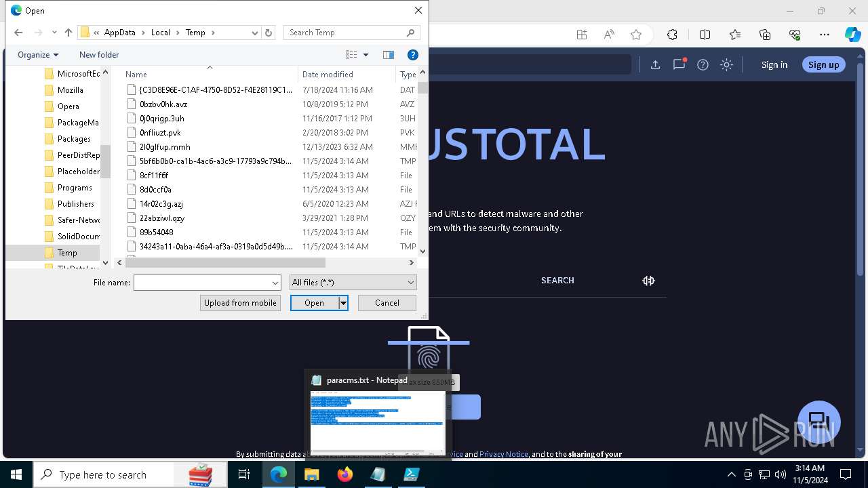868x488 pixels.
Task: Click the Search Temp box
Action: (352, 33)
